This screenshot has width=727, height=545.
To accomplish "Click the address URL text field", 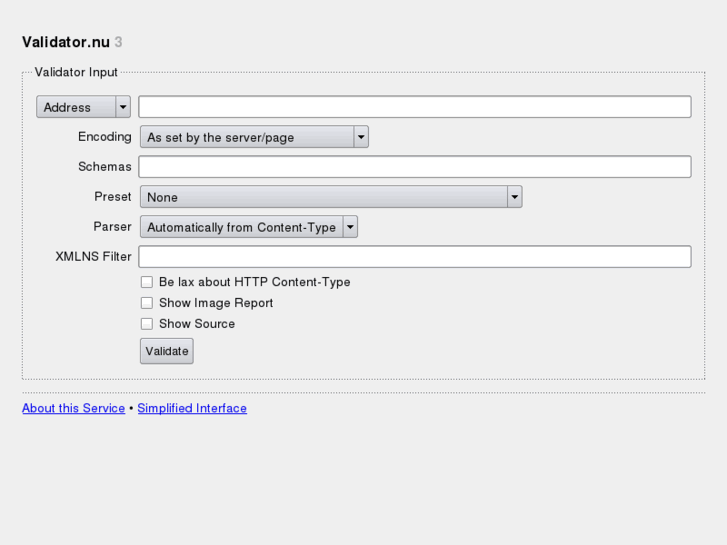I will click(x=415, y=107).
